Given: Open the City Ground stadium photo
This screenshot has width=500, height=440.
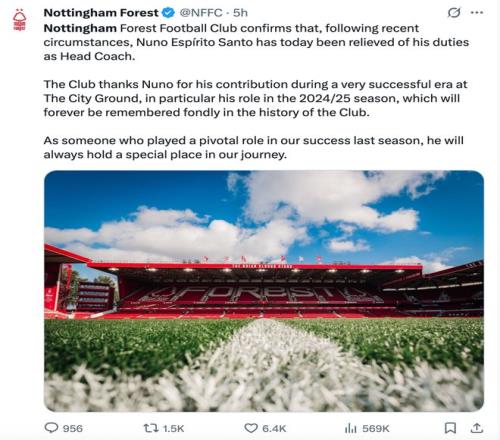Looking at the screenshot, I should click(x=264, y=291).
